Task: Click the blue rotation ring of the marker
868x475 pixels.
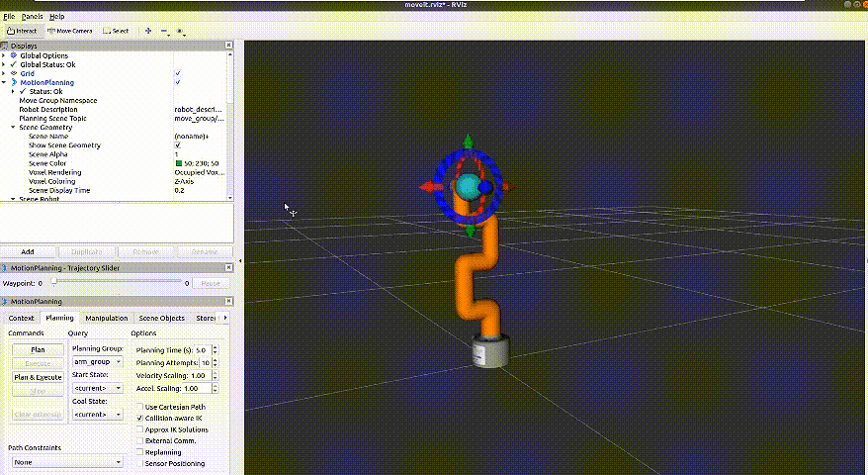Action: pos(438,186)
